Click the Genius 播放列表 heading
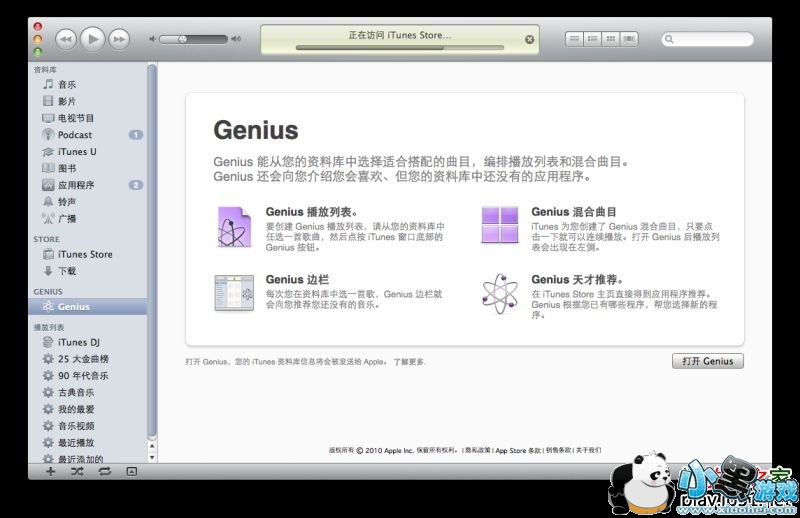This screenshot has width=800, height=518. [312, 212]
